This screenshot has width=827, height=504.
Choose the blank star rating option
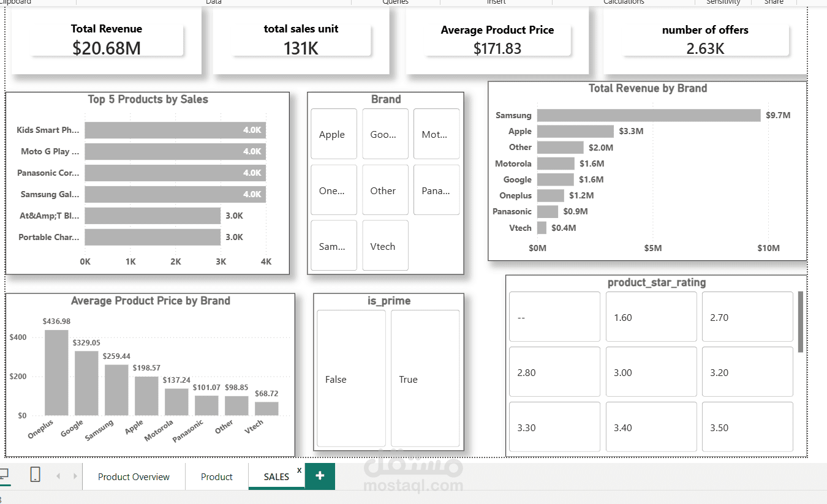pyautogui.click(x=554, y=317)
